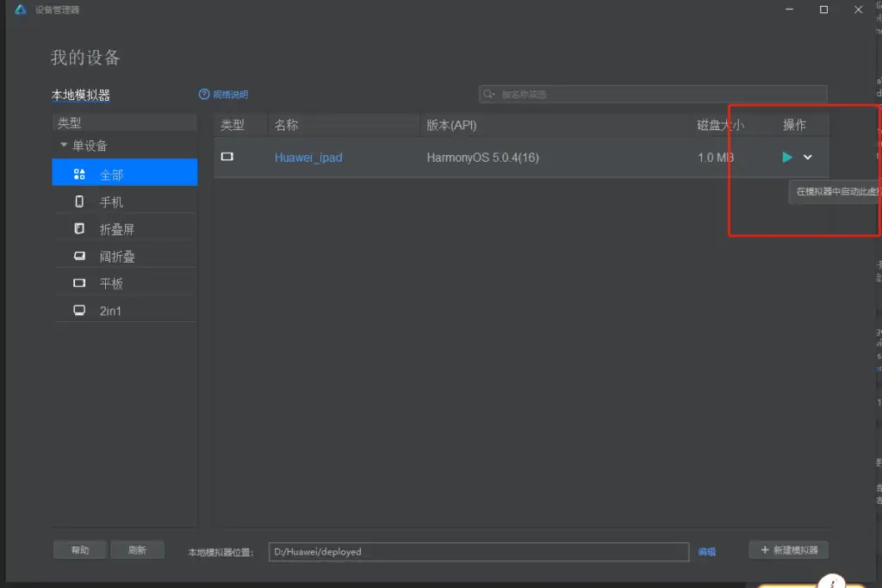Image resolution: width=882 pixels, height=588 pixels.
Task: Click the question-mark icon beside 规格说明
Action: pos(203,95)
